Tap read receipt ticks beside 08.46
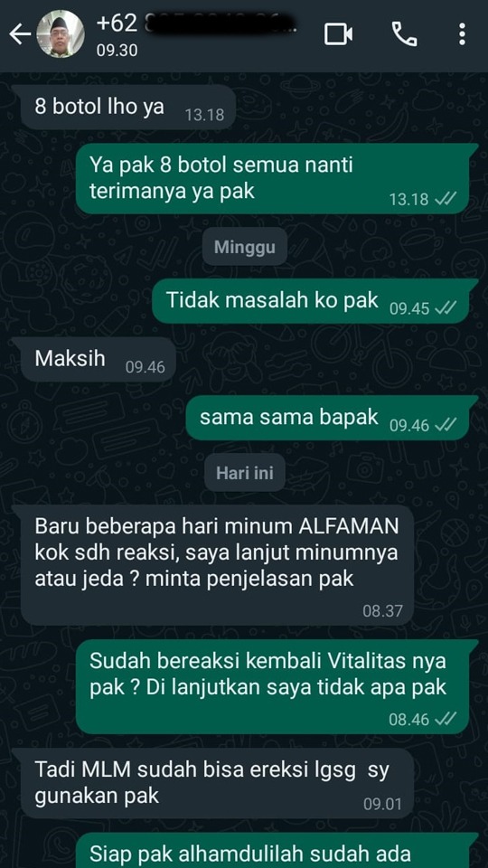The width and height of the screenshot is (488, 868). [x=446, y=719]
